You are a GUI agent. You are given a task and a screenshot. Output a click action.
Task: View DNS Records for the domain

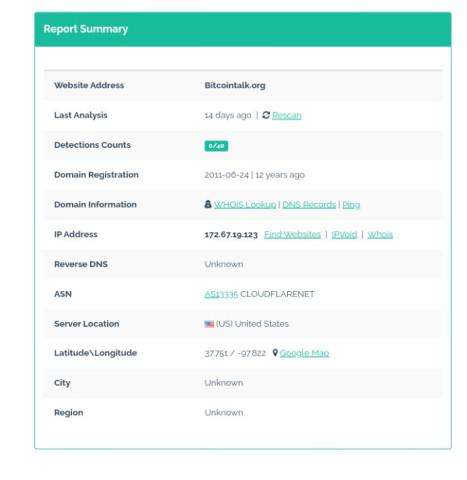pos(309,204)
